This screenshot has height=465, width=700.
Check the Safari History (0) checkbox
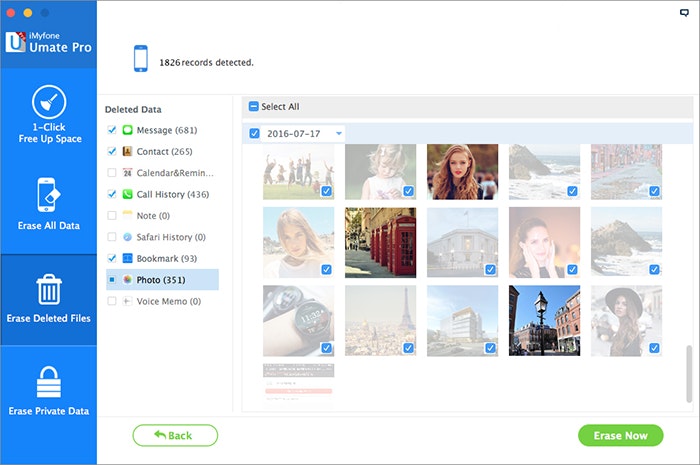tap(112, 237)
